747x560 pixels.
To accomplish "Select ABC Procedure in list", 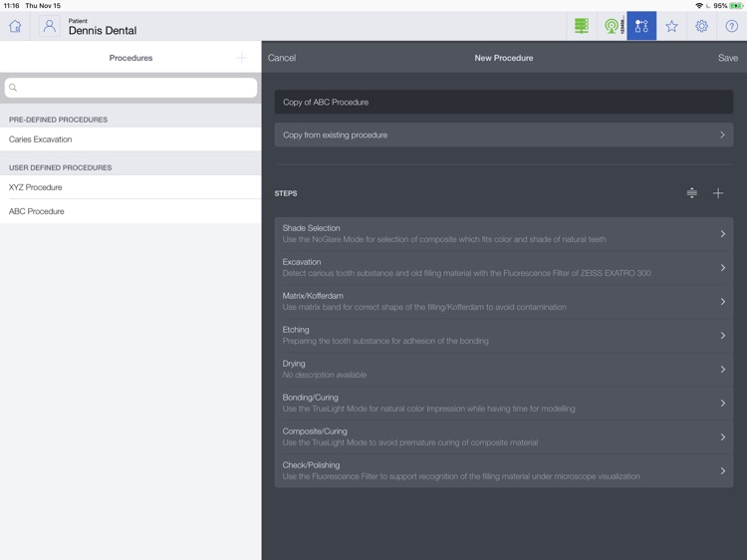I will [x=130, y=211].
